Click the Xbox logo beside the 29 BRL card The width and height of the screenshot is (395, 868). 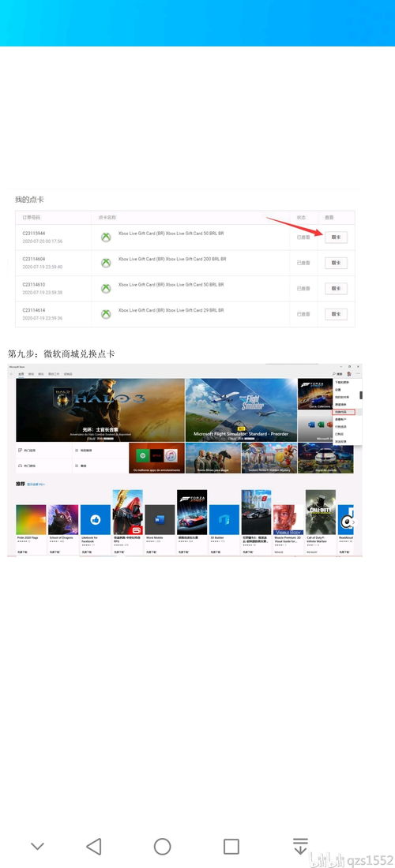[x=106, y=314]
